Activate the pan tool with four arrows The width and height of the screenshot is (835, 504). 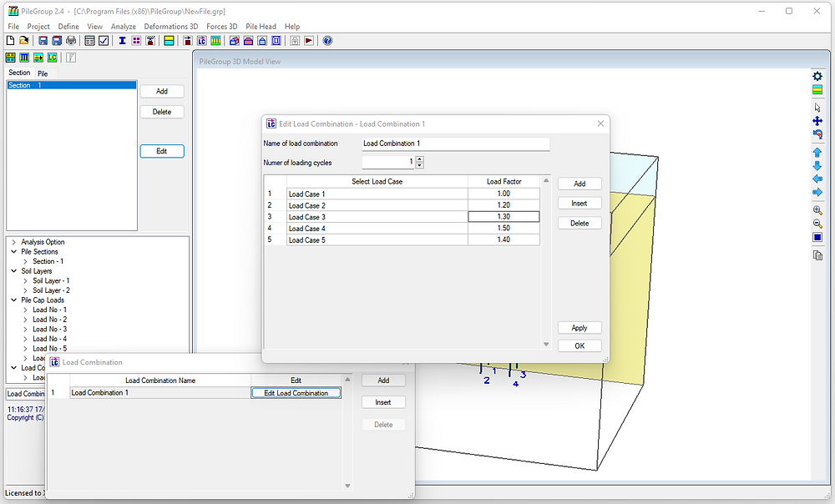817,121
